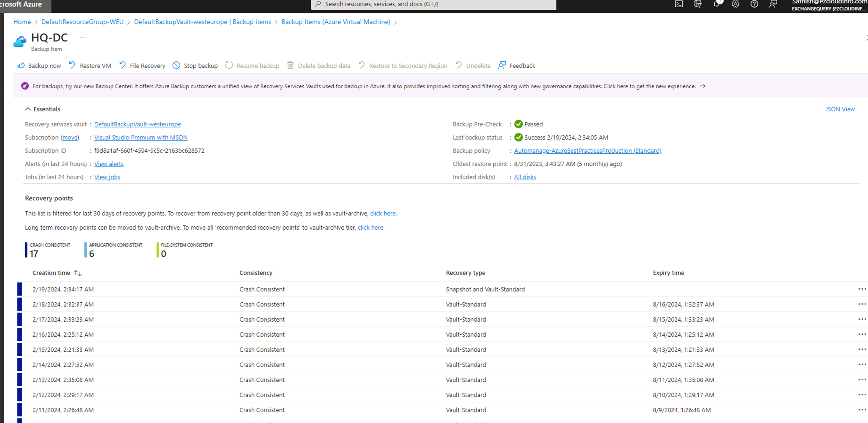Open context menu for 2/18/2024 recovery point
Screen dimensions: 868x423
(x=862, y=304)
